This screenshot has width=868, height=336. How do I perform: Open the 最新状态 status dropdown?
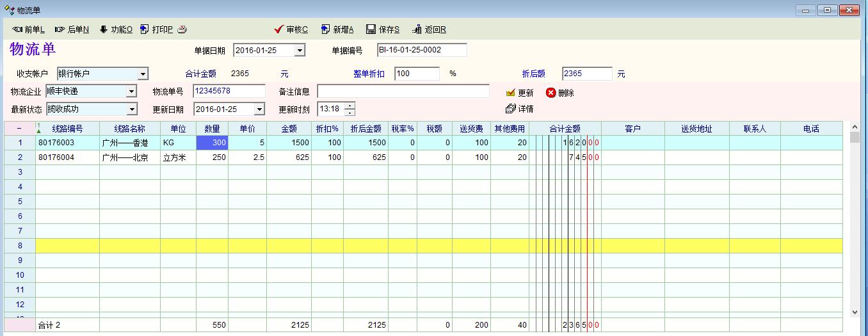[x=131, y=109]
